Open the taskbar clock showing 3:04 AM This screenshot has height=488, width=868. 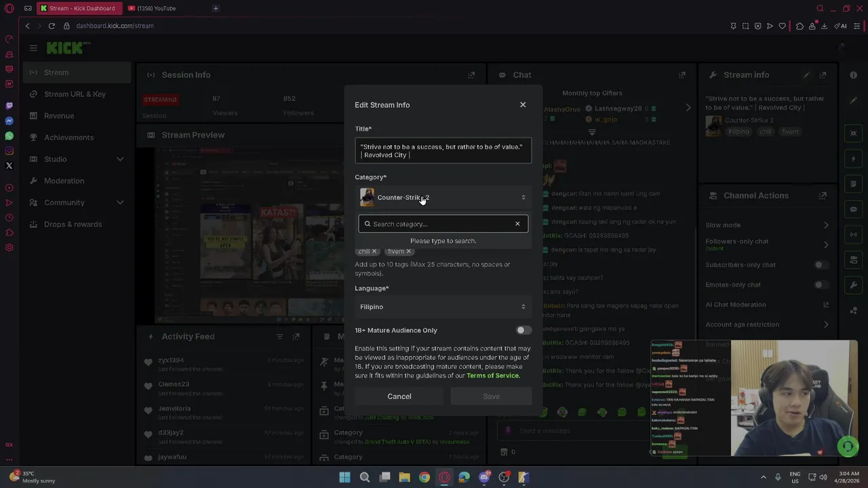849,477
